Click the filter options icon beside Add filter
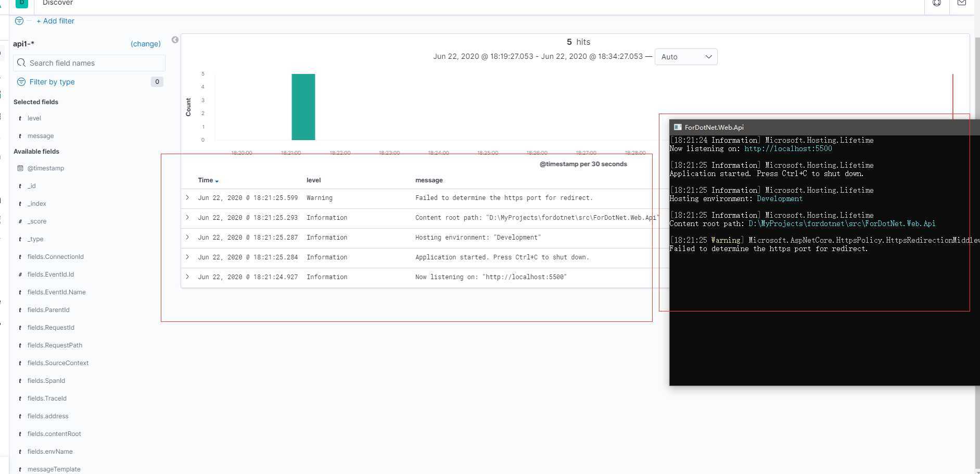980x474 pixels. click(19, 21)
